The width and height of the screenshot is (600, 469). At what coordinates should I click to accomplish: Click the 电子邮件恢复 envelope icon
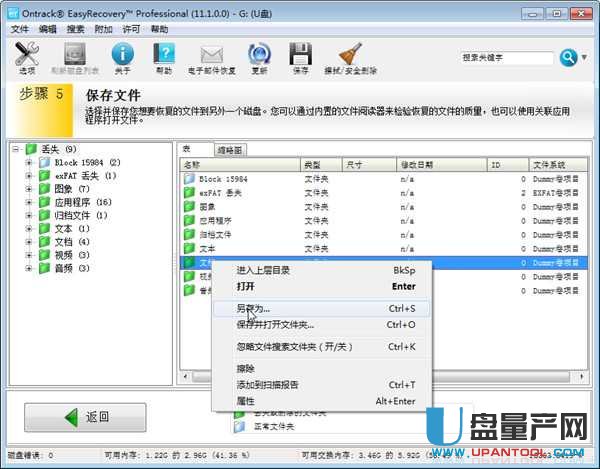[211, 56]
